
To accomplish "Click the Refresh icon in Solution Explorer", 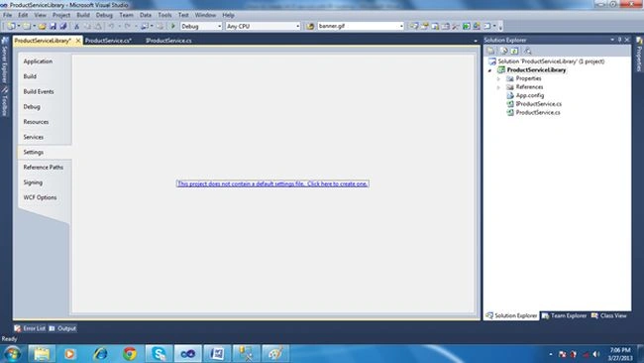I will [x=514, y=51].
